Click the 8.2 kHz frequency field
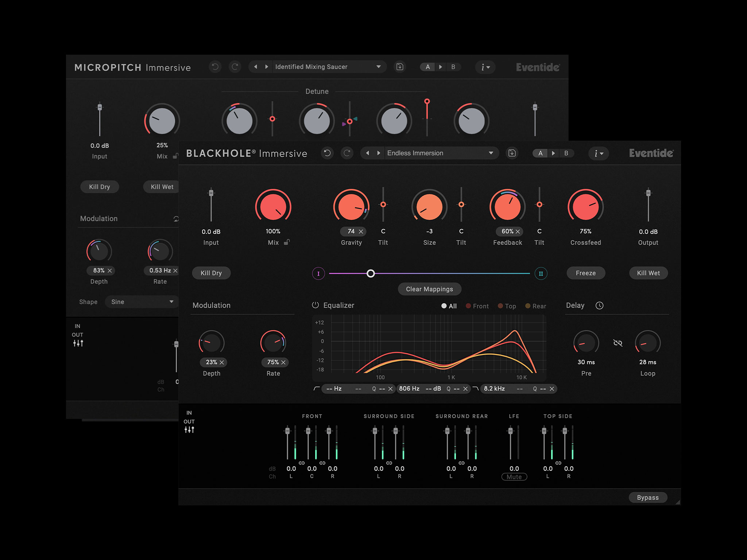The width and height of the screenshot is (747, 560). pos(494,389)
